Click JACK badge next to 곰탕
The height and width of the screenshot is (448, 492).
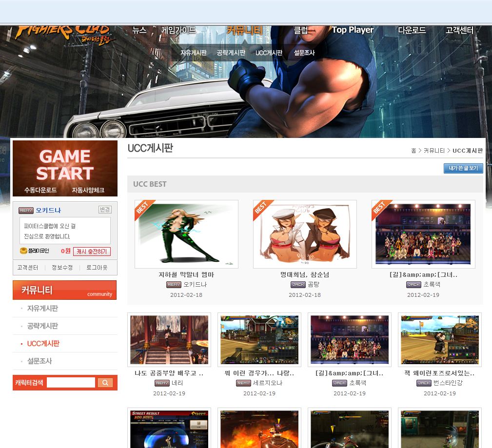[x=298, y=285]
